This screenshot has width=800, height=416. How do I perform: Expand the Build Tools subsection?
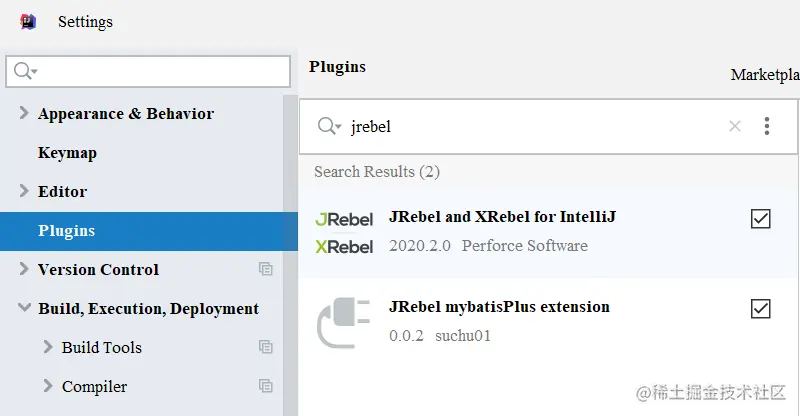click(x=48, y=347)
